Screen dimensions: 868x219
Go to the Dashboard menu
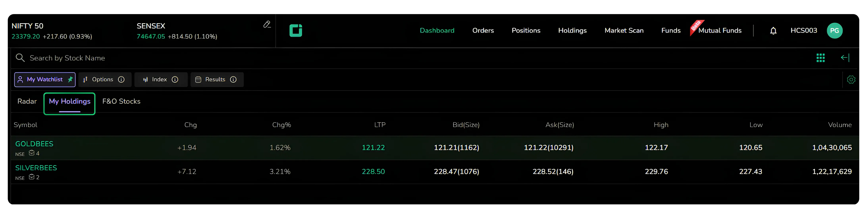(x=437, y=31)
